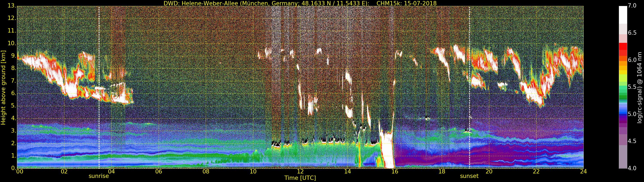Click the height axis tick label 1
The width and height of the screenshot is (644, 182).
pyautogui.click(x=13, y=156)
